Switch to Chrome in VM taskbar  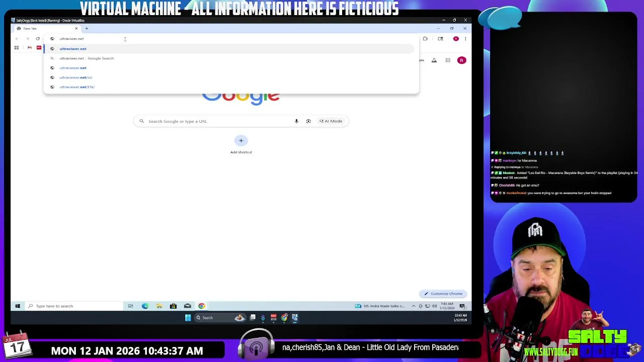pos(201,306)
